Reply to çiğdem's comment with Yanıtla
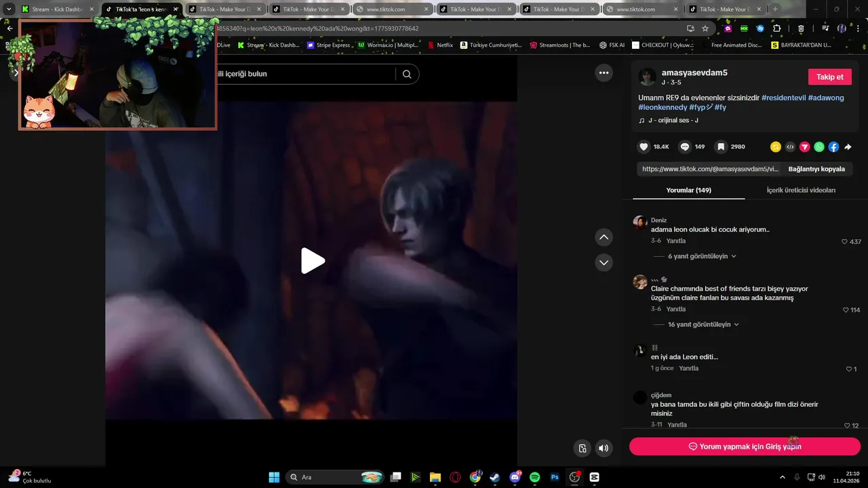The width and height of the screenshot is (868, 488). point(677,424)
